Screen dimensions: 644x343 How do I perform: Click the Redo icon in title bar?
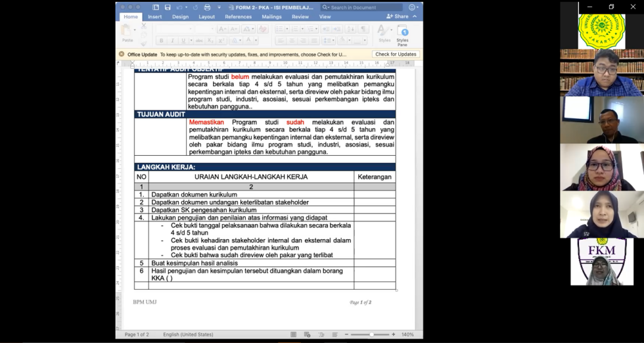click(x=195, y=8)
